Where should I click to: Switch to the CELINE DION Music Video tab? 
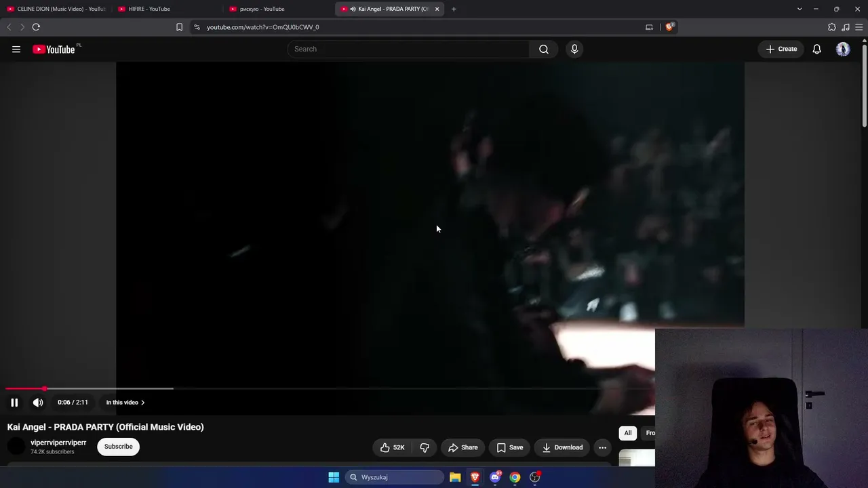pos(56,9)
